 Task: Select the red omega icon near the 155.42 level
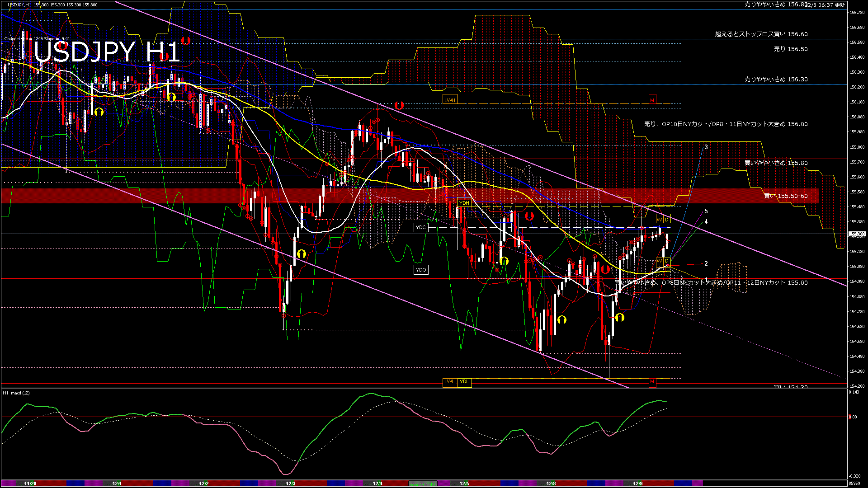point(529,216)
